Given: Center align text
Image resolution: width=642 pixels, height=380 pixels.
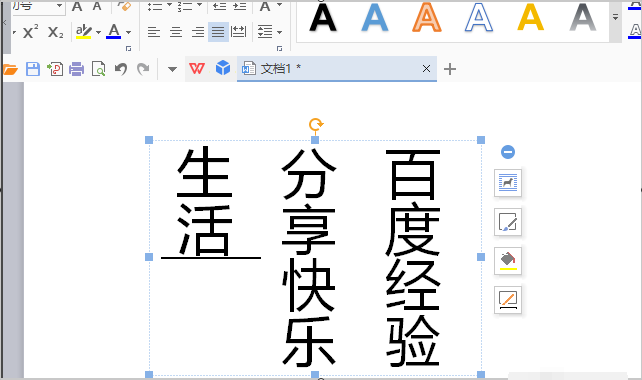Looking at the screenshot, I should 176,32.
